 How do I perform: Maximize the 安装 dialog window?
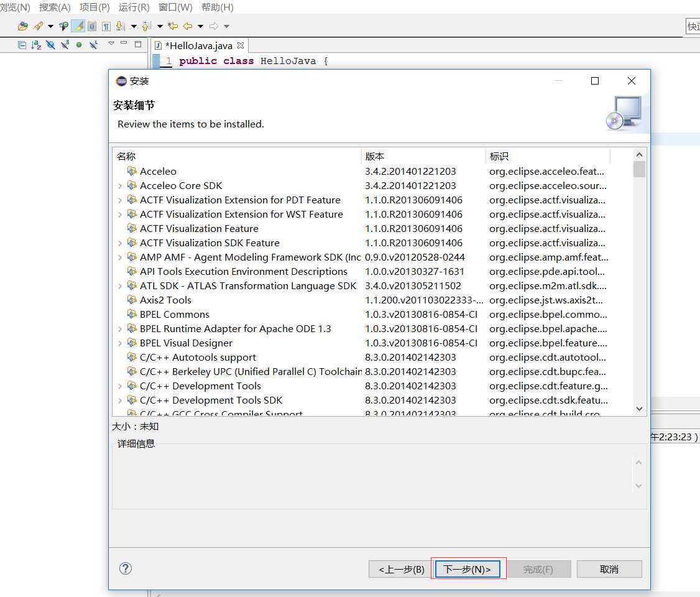pos(595,81)
